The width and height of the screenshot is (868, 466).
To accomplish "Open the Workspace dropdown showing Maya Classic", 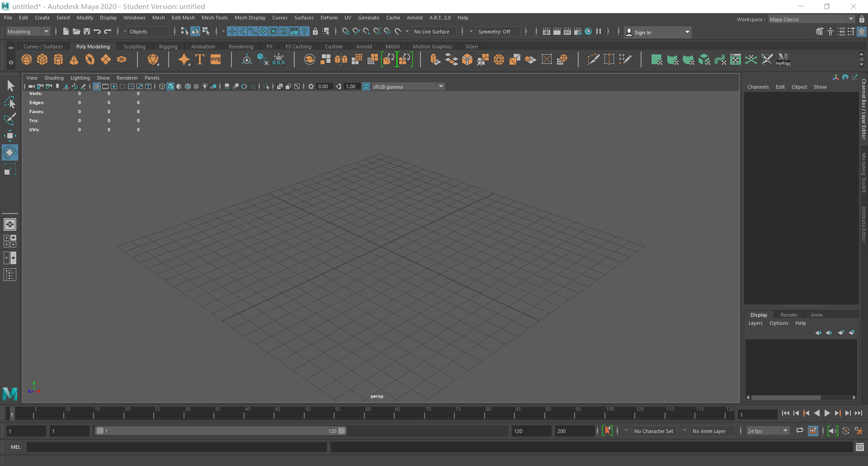I will pos(809,19).
